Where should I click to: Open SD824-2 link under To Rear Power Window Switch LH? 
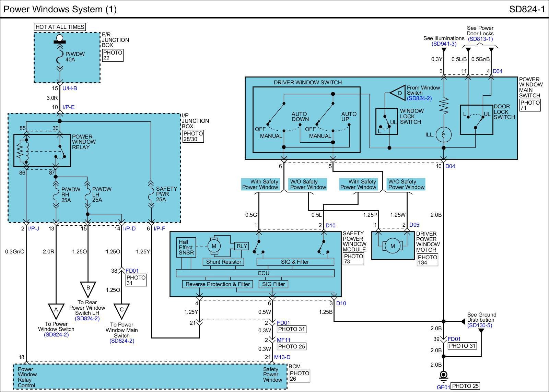coord(87,318)
